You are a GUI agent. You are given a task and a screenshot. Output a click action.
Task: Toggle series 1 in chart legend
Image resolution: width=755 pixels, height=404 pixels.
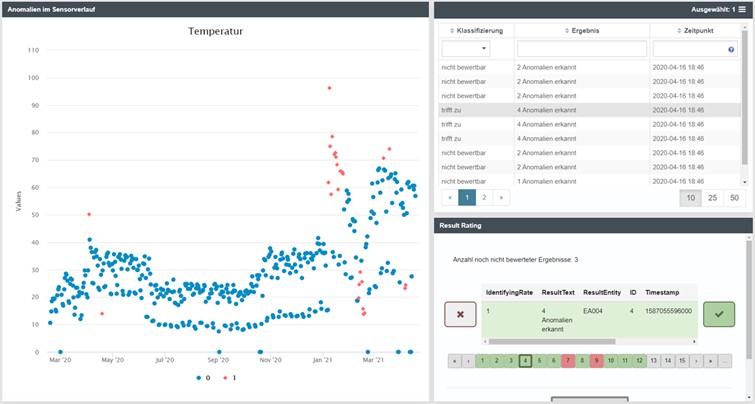229,378
